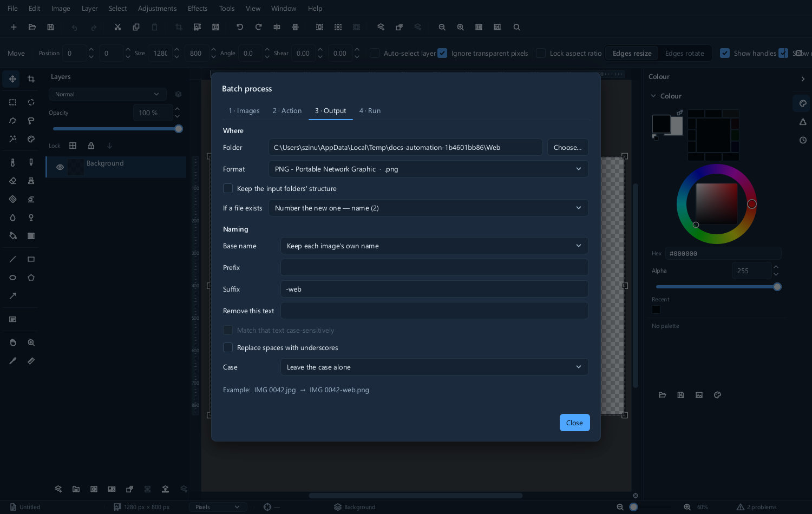Close the Batch process dialog
This screenshot has height=514, width=812.
click(574, 423)
